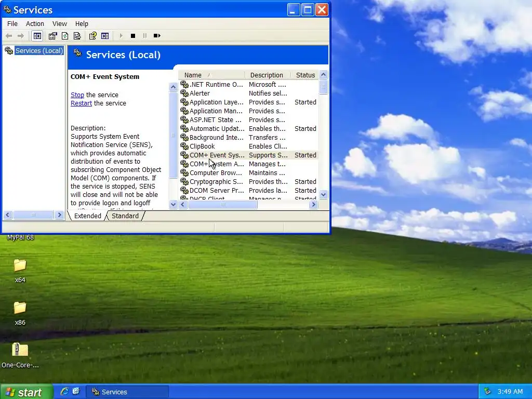Click the second quick launch icon beside Internet Explorer
The width and height of the screenshot is (532, 399).
pos(76,392)
